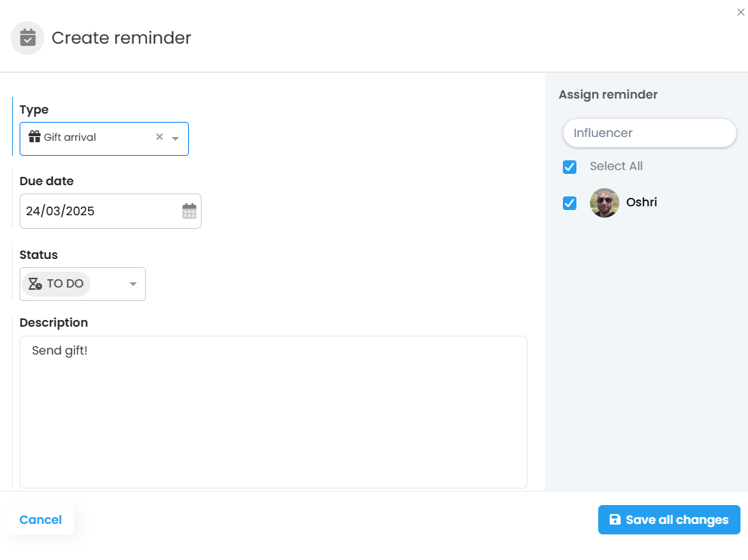Click the save disk icon on Save button

[615, 519]
